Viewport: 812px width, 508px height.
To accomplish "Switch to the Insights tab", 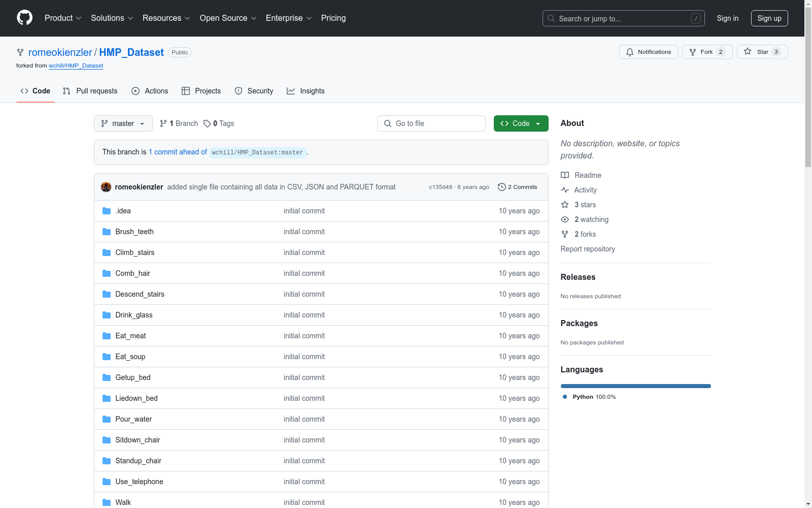I will coord(306,91).
